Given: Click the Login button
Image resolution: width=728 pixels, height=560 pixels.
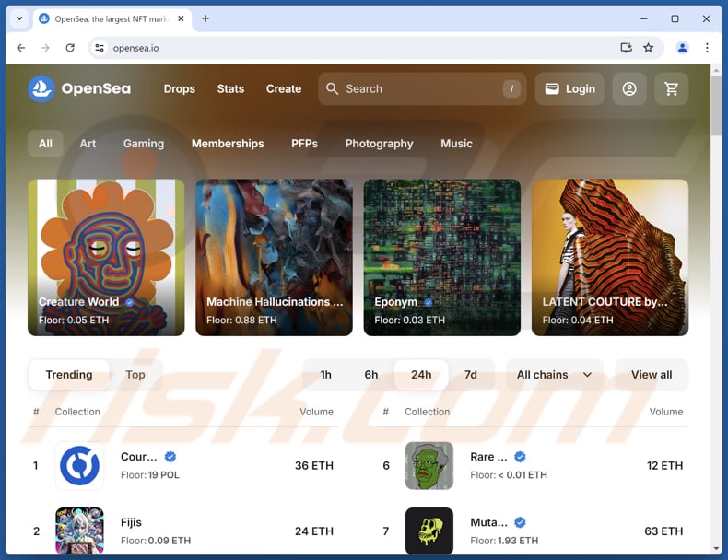Looking at the screenshot, I should click(x=569, y=88).
